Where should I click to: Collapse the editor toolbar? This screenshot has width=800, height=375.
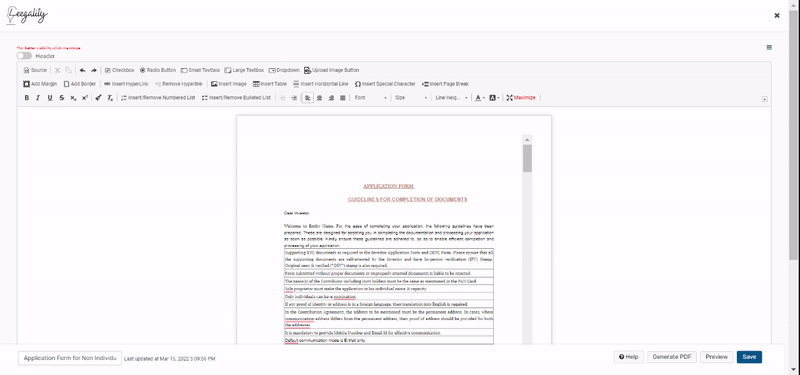[764, 99]
